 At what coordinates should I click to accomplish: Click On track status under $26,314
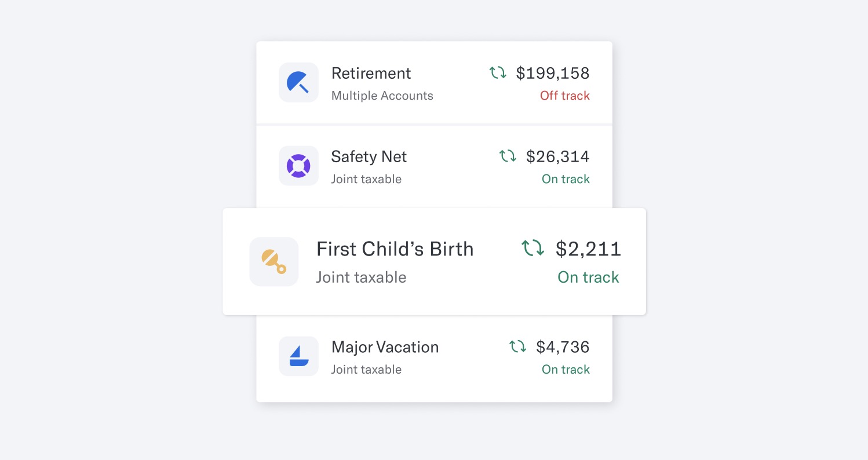[566, 179]
